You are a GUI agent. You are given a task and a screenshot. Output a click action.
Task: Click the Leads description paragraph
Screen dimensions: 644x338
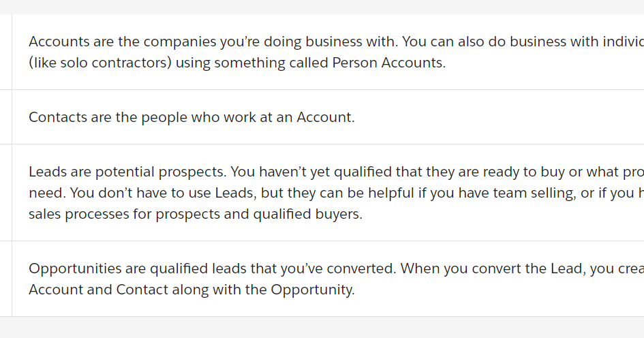[x=337, y=193]
